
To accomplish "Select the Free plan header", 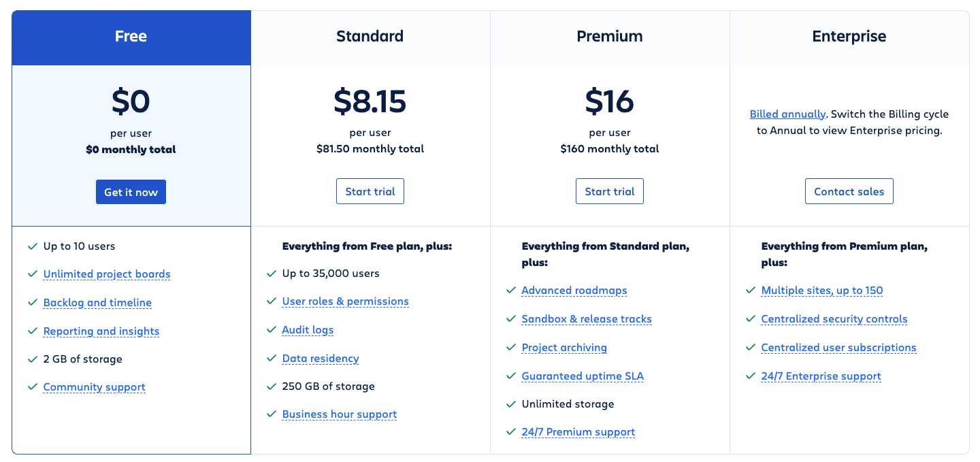I will tap(131, 37).
